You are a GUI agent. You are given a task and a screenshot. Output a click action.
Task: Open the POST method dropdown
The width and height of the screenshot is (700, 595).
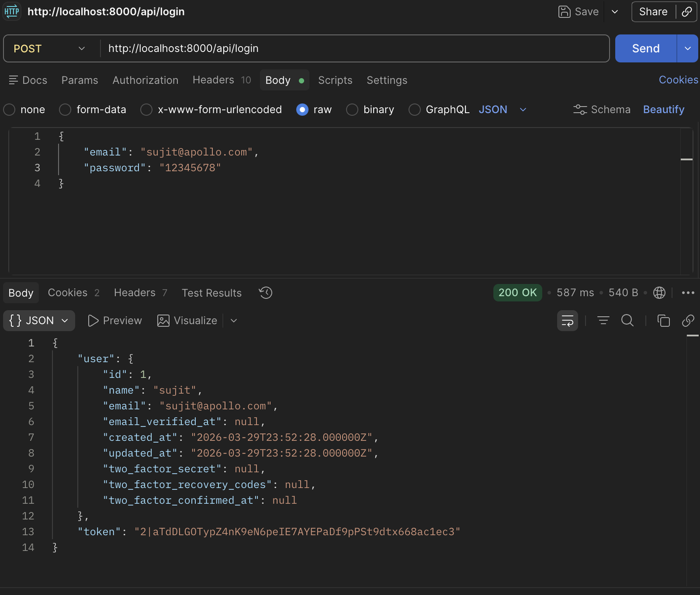point(50,49)
